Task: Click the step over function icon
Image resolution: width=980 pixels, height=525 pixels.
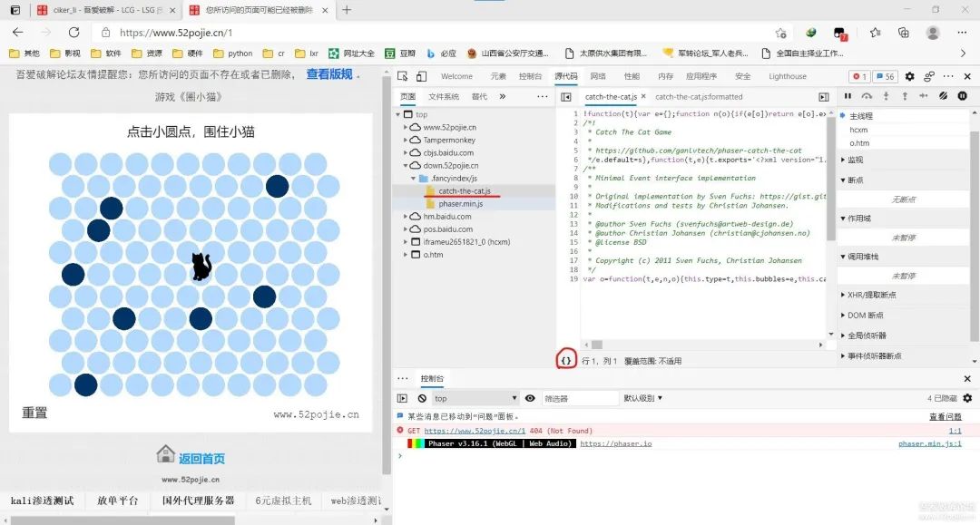Action: 867,96
